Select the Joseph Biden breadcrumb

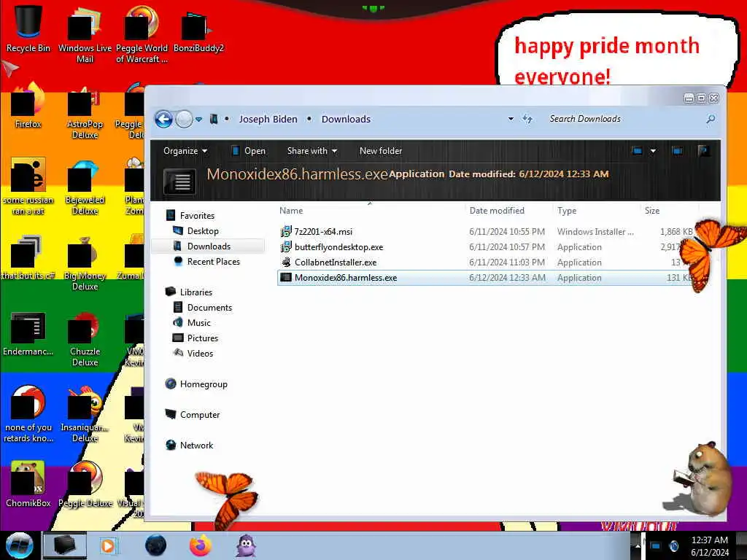(x=268, y=119)
